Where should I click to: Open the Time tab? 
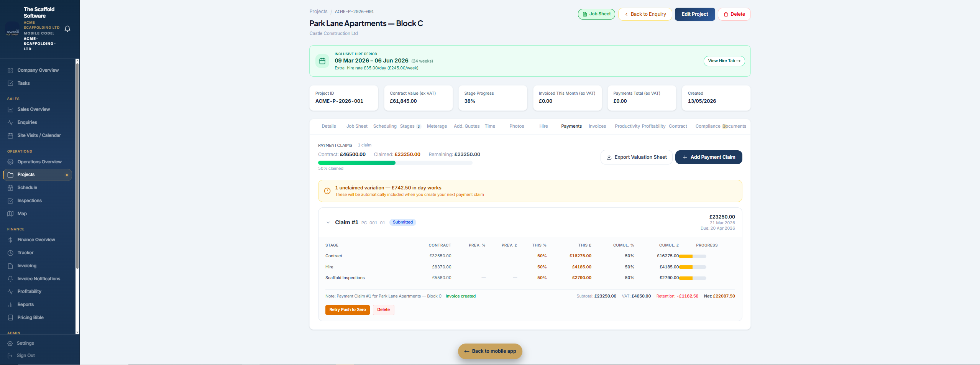(x=490, y=126)
